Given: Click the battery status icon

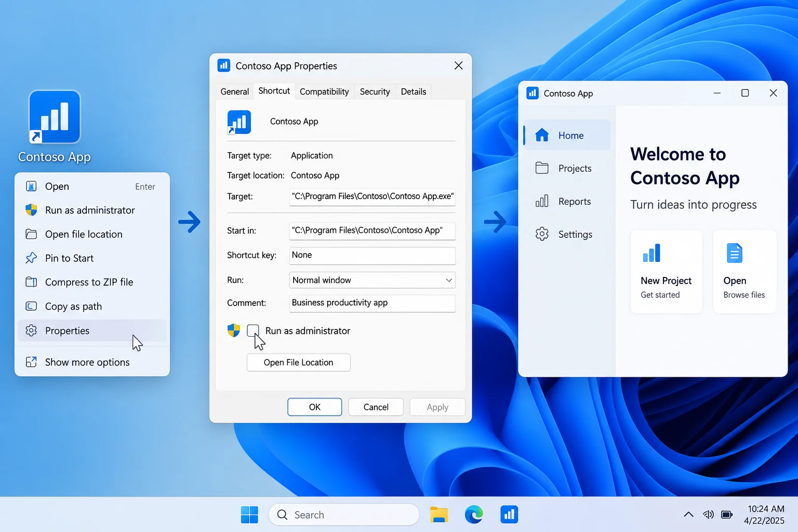Looking at the screenshot, I should (727, 515).
